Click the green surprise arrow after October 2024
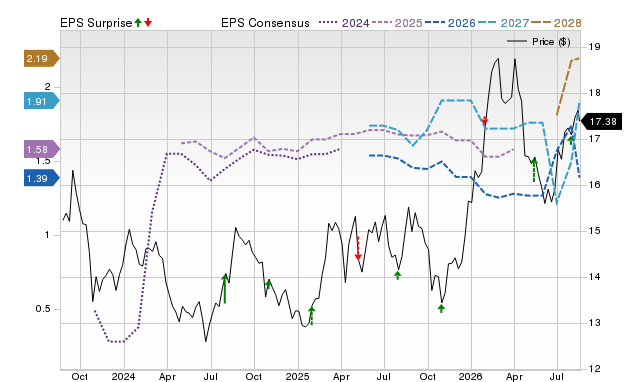 point(268,284)
